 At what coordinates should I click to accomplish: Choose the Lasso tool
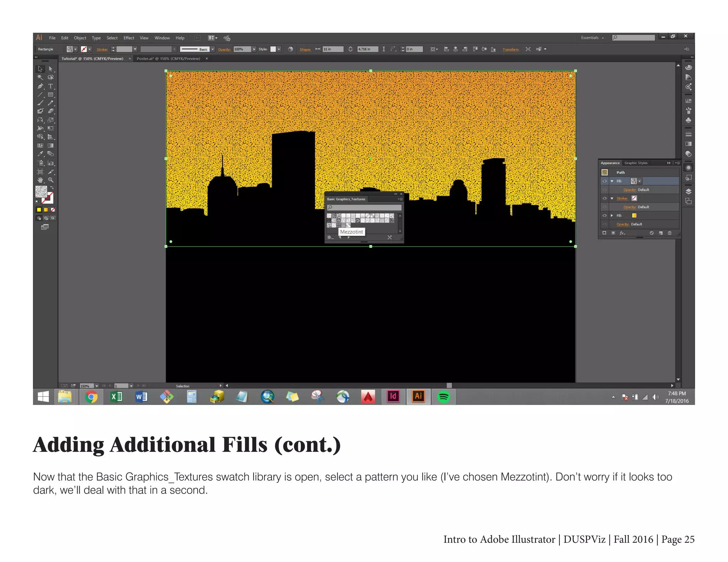pyautogui.click(x=50, y=77)
